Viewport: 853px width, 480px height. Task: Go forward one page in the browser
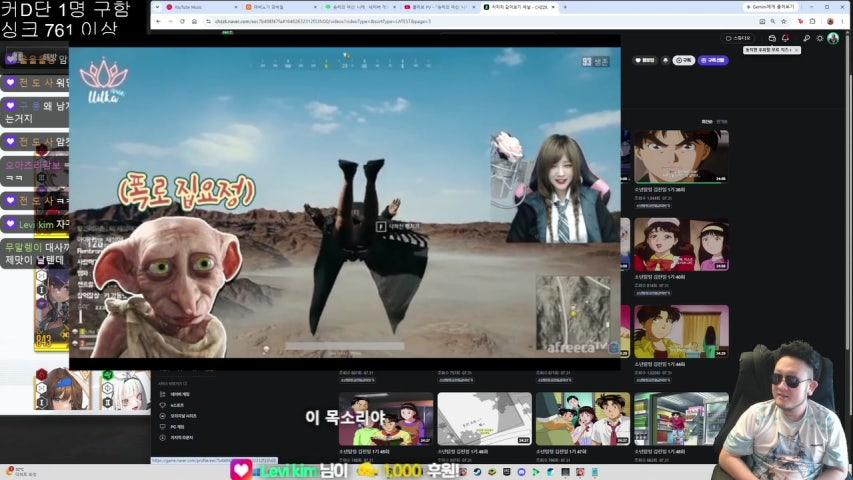[170, 21]
